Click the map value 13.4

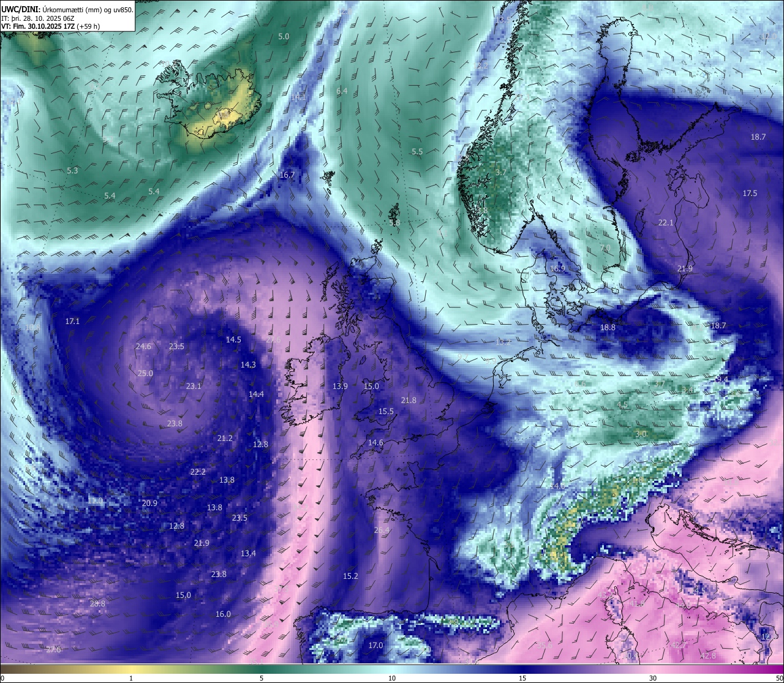(x=248, y=554)
